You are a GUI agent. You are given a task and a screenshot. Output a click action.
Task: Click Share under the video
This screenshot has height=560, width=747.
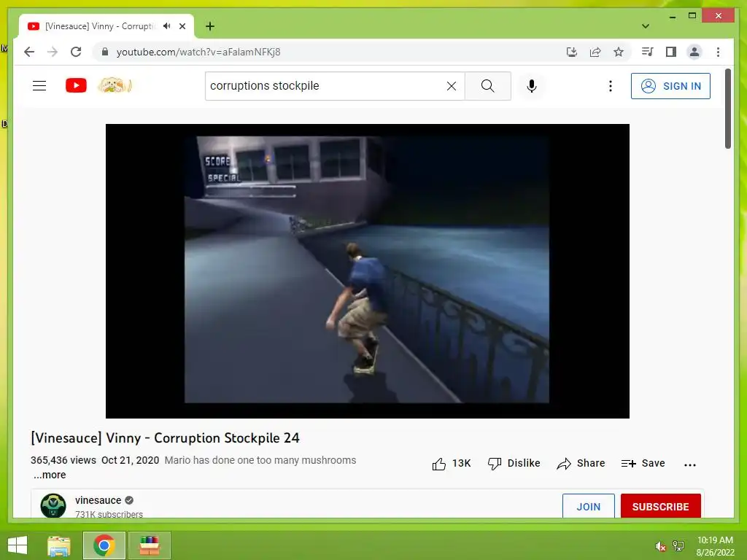(581, 463)
